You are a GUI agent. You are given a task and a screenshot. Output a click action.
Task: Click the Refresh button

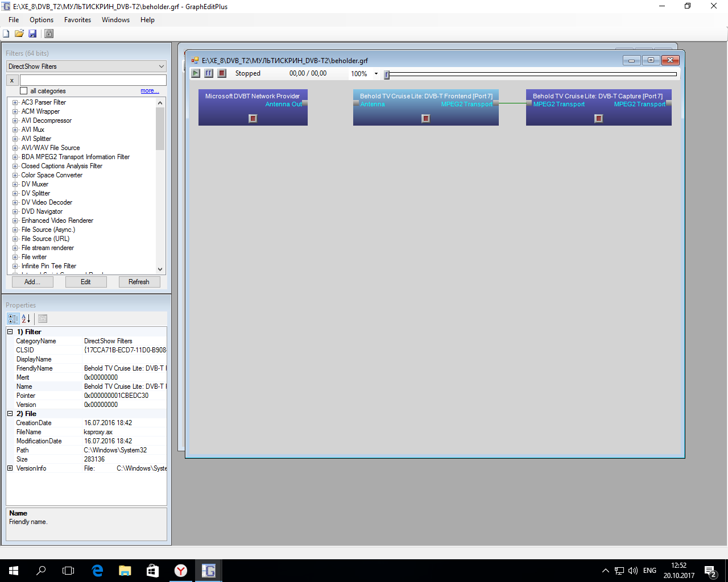tap(139, 282)
